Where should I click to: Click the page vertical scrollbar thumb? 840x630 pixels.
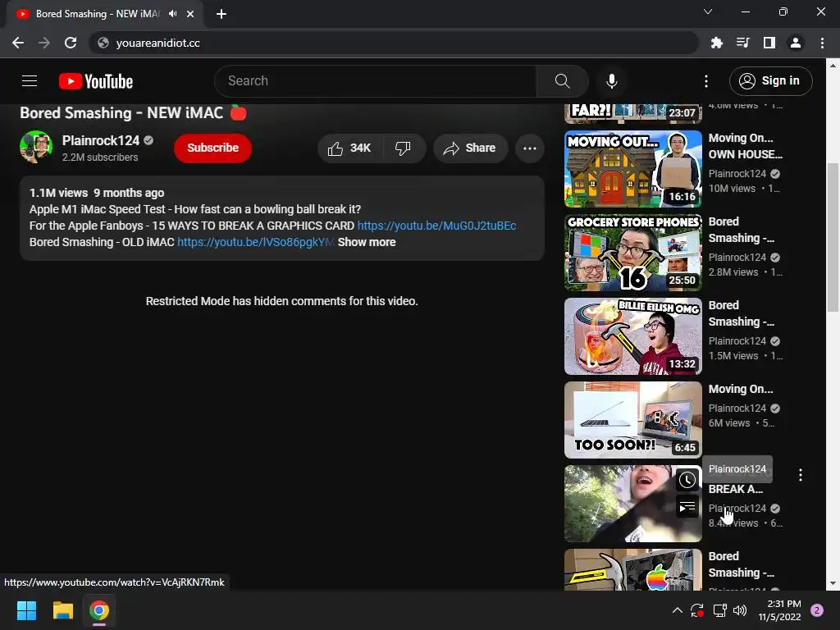coord(833,237)
